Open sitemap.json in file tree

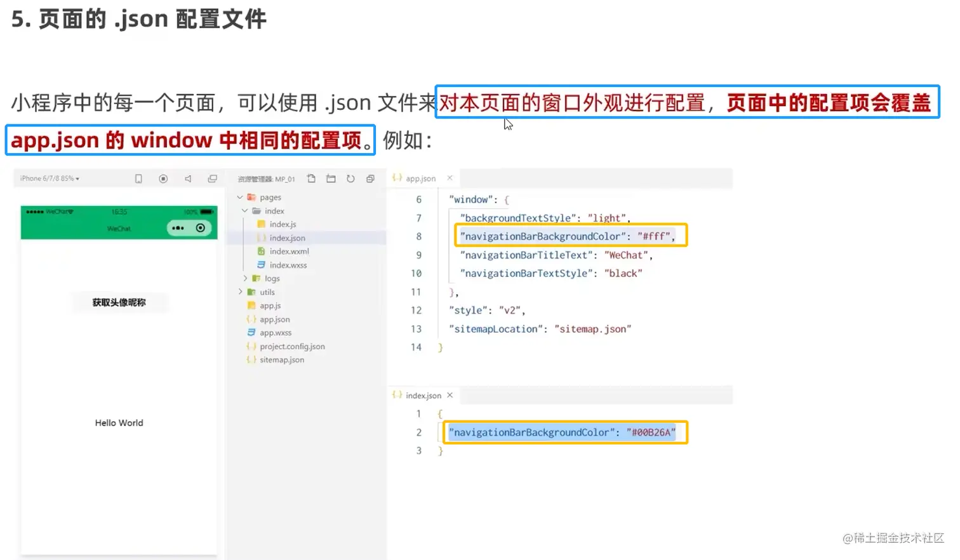281,360
